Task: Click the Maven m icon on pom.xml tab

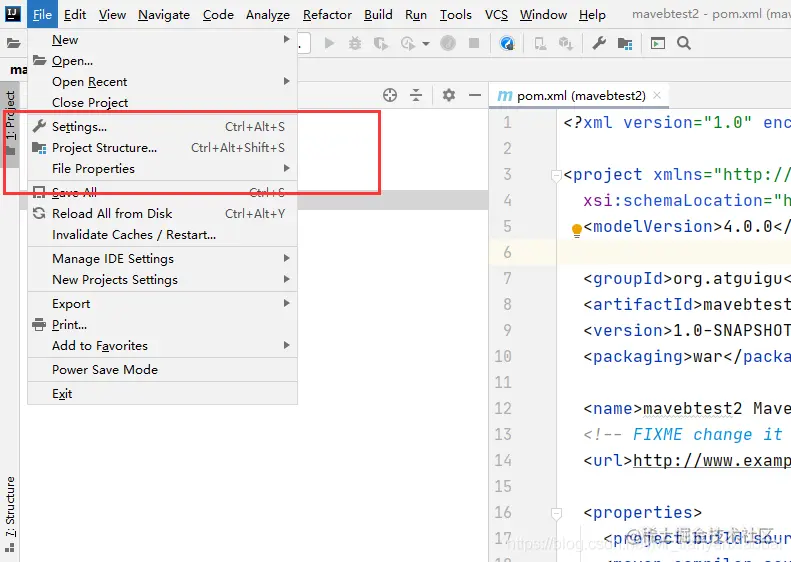Action: coord(505,96)
